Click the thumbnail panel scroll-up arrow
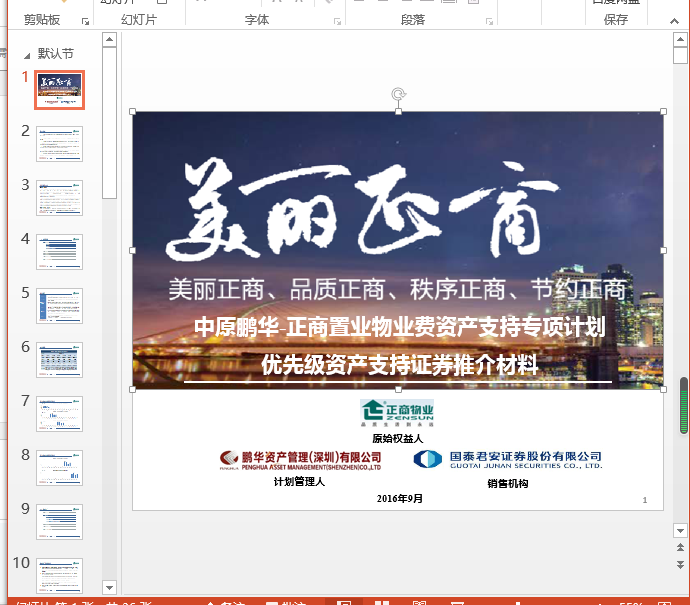Viewport: 690px width, 605px height. point(109,40)
